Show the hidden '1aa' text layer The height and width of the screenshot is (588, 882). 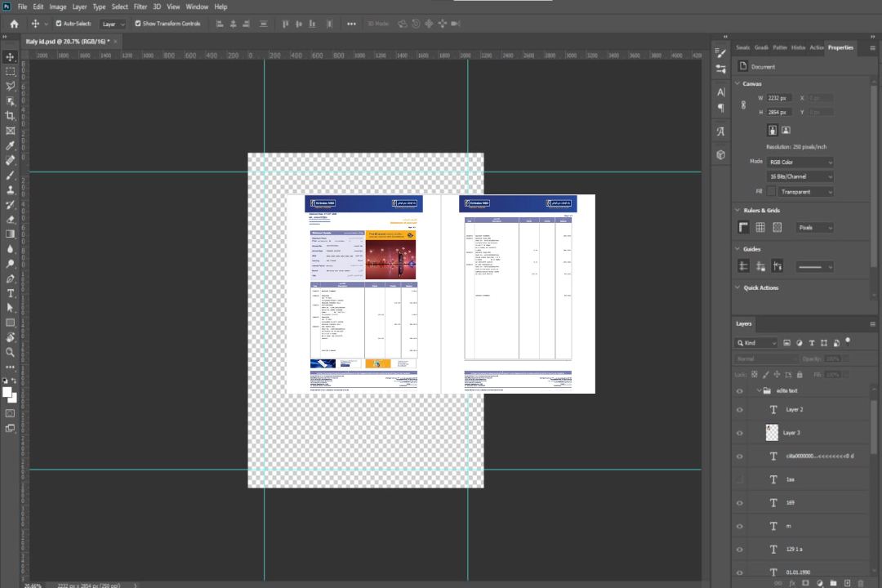click(740, 479)
